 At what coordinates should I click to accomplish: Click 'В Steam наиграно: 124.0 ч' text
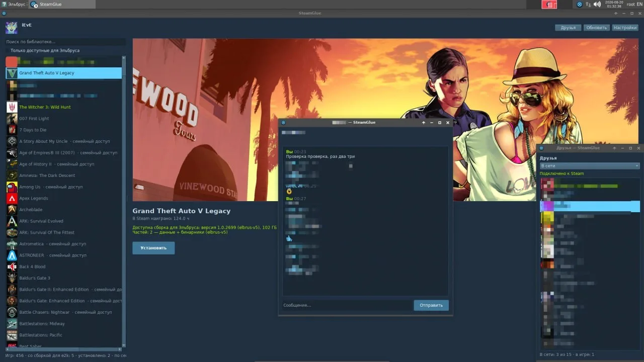click(161, 219)
